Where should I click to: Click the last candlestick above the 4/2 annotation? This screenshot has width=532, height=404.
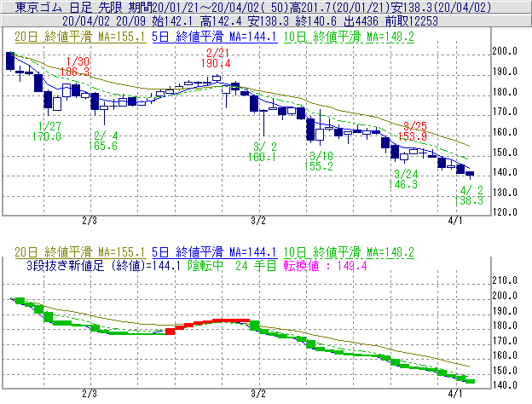coord(470,174)
